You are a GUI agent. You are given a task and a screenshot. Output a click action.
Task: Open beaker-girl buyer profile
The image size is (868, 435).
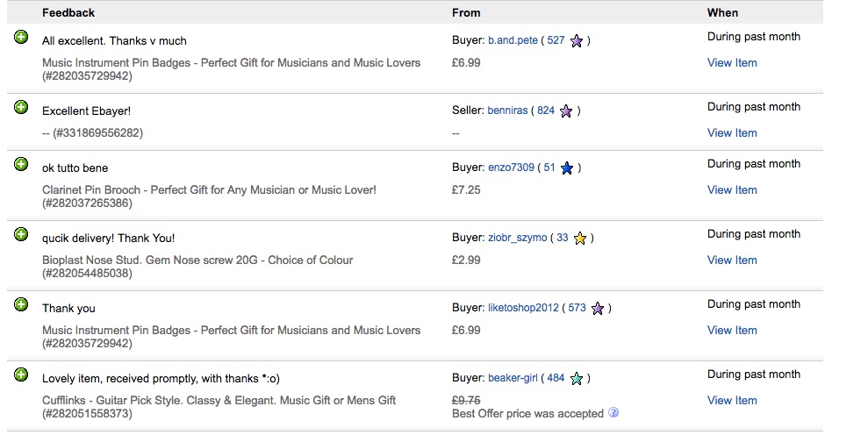513,378
